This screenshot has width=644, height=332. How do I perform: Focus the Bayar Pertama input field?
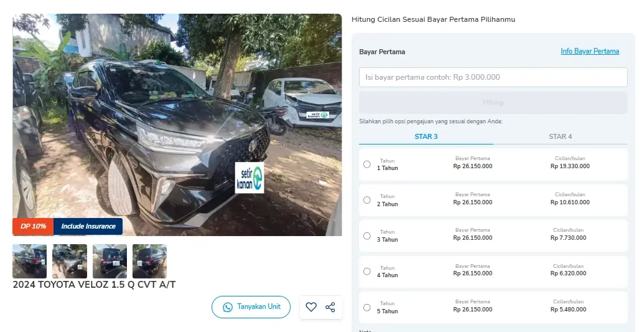(x=493, y=77)
